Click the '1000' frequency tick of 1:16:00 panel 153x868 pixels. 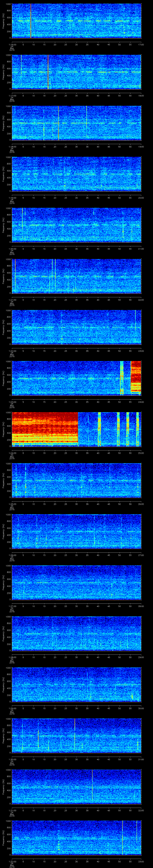click(8, 4)
